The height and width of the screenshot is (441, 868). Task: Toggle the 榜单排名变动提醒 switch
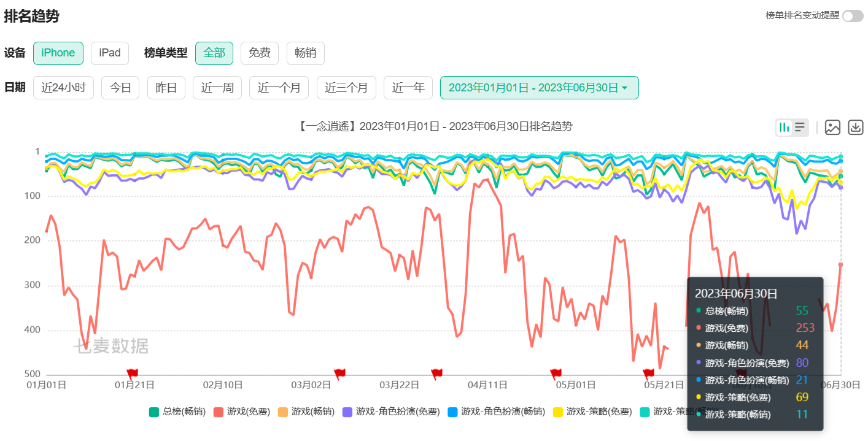pos(853,16)
